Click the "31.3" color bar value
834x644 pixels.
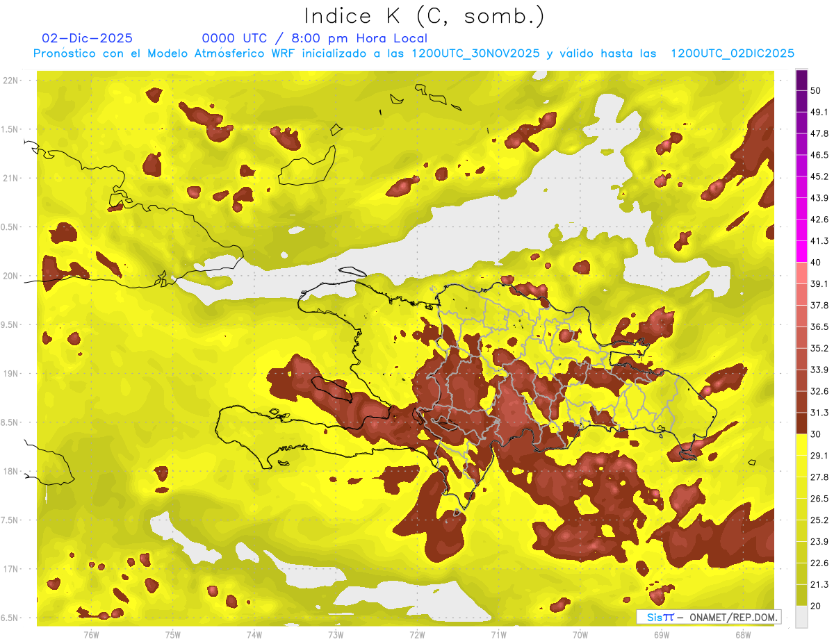[x=819, y=413]
